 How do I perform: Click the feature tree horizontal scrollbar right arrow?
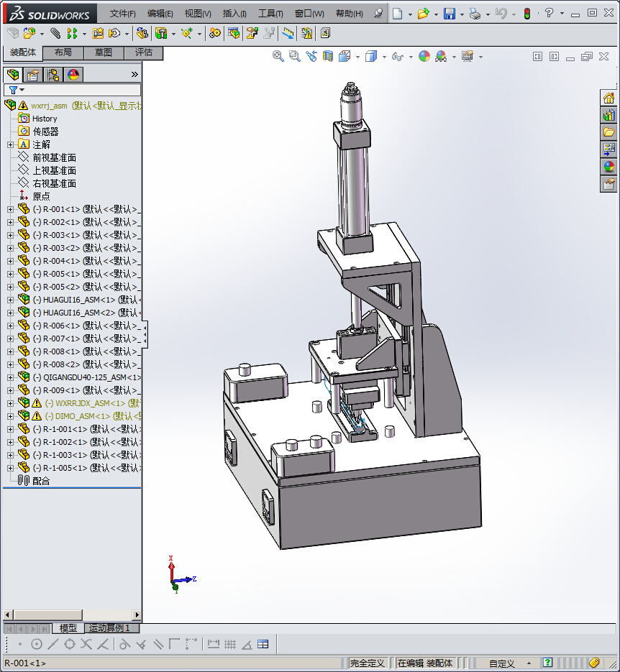137,615
